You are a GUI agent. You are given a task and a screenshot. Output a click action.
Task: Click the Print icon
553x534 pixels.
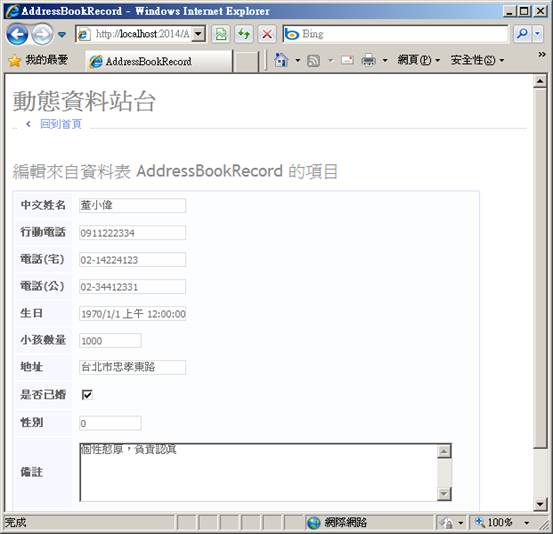pos(369,60)
